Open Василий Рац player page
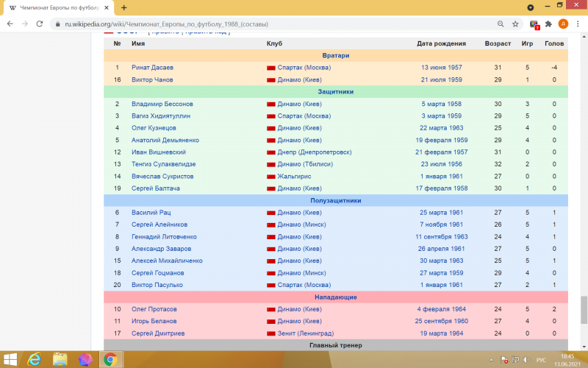This screenshot has height=368, width=588. 151,213
